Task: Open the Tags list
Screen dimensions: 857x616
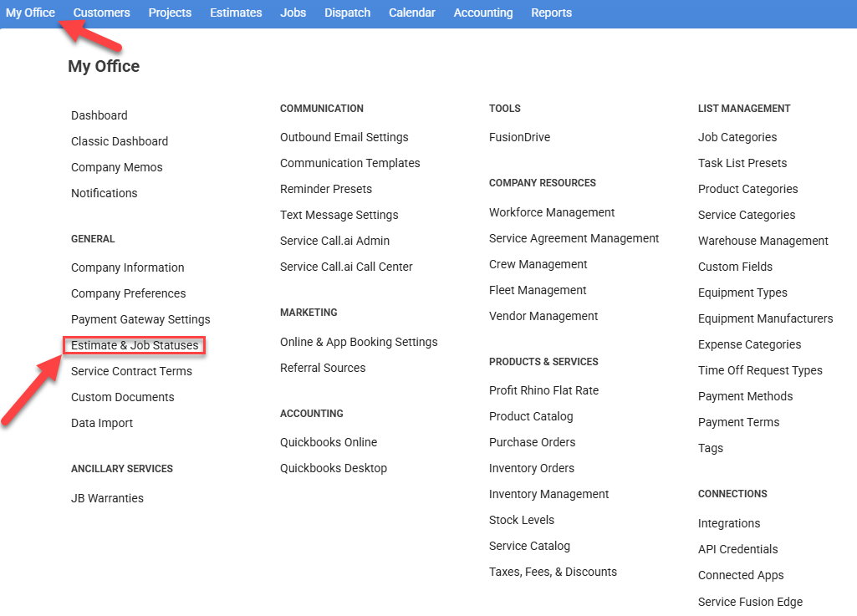Action: coord(711,448)
